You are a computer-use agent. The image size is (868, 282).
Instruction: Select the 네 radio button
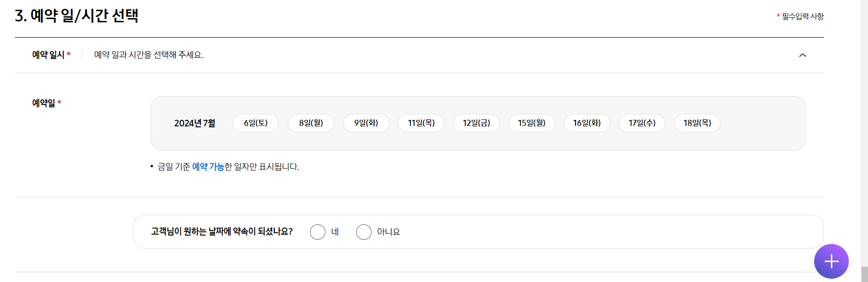point(318,232)
